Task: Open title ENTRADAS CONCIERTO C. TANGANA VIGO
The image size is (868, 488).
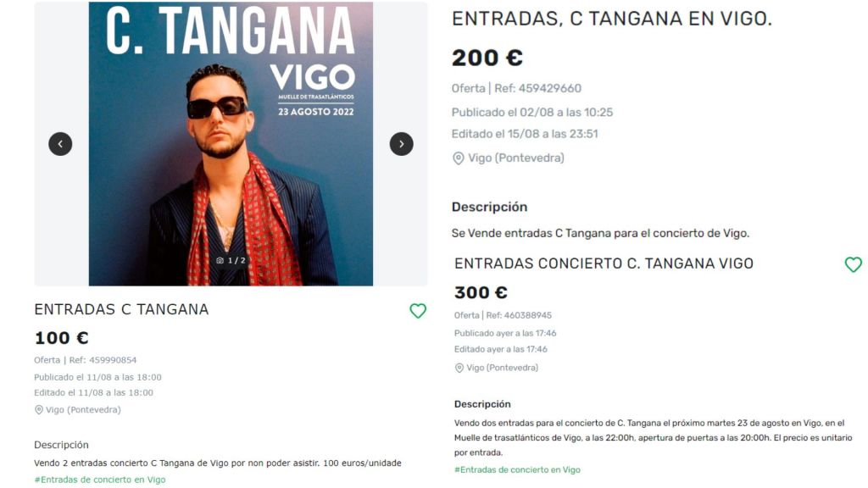Action: (x=604, y=263)
